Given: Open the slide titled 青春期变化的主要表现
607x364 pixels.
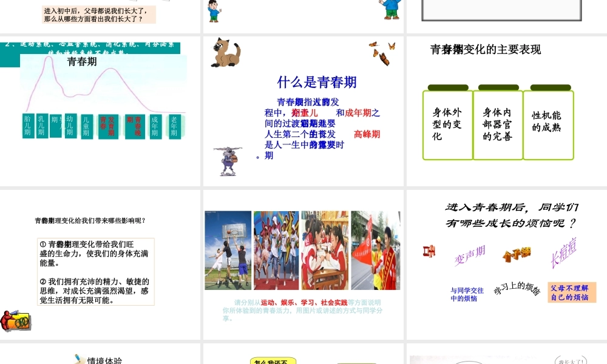Looking at the screenshot, I should 507,111.
